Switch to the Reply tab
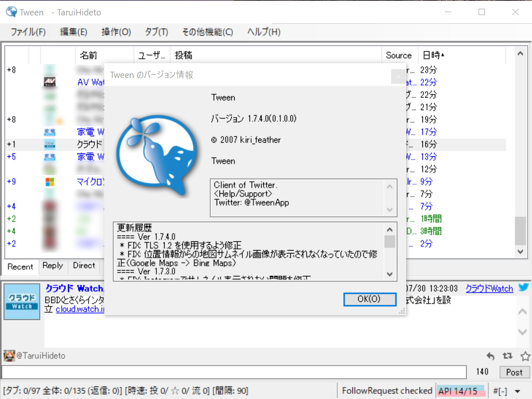The image size is (532, 399). 52,266
